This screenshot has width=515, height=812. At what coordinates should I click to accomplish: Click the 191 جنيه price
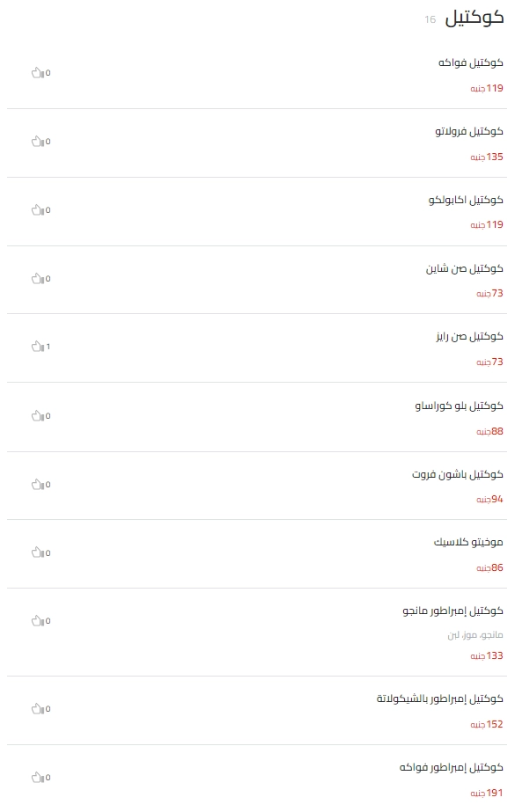tap(487, 793)
